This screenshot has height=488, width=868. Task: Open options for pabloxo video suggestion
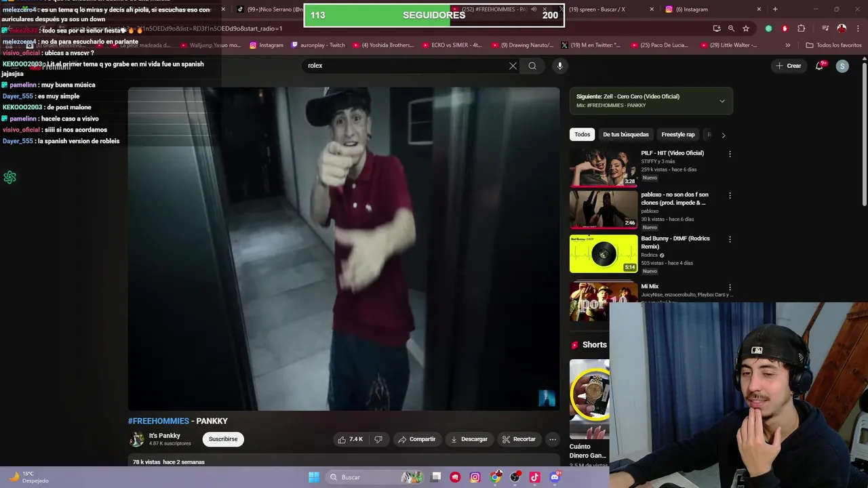tap(730, 196)
